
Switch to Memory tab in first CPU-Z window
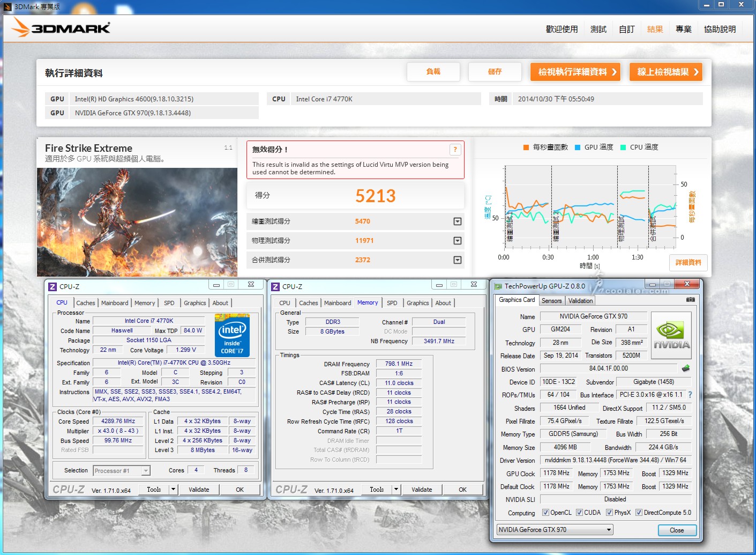[x=145, y=303]
